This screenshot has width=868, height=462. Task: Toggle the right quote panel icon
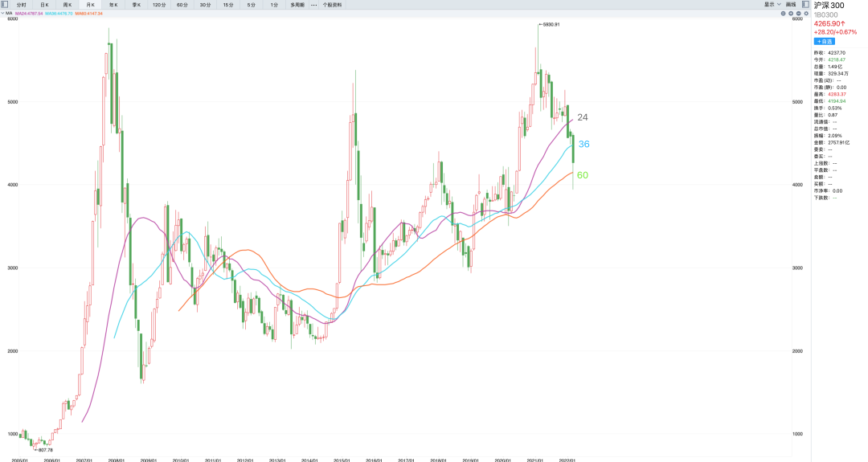[804, 4]
